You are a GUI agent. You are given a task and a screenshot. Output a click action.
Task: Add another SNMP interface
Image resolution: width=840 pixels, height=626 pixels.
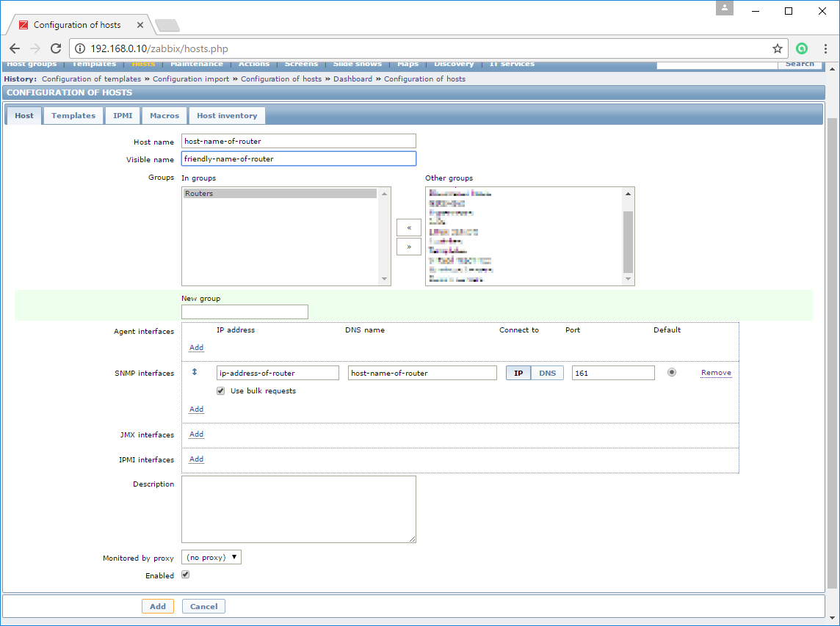(x=197, y=409)
